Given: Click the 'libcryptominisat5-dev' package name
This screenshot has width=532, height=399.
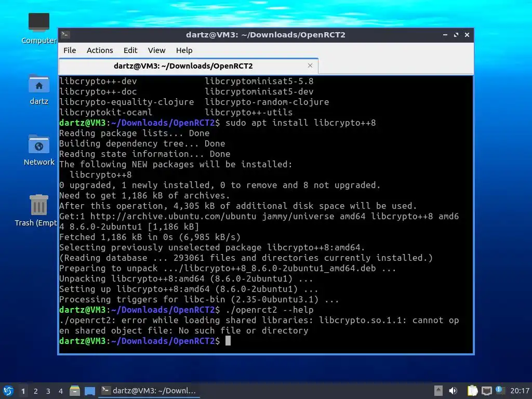Looking at the screenshot, I should pos(259,91).
